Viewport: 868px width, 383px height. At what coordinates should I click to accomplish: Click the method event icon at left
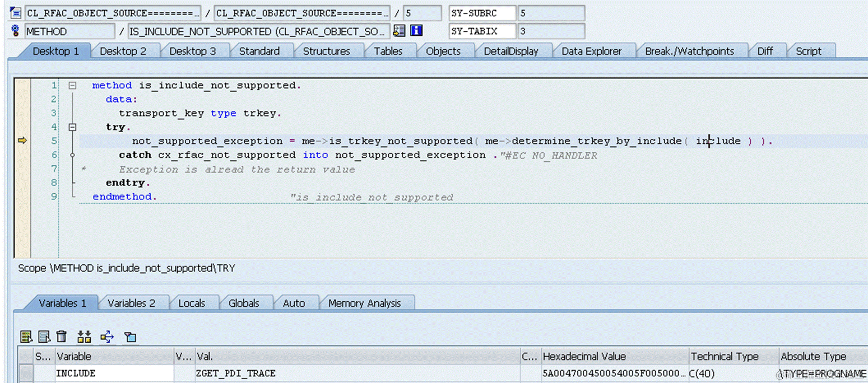point(15,31)
